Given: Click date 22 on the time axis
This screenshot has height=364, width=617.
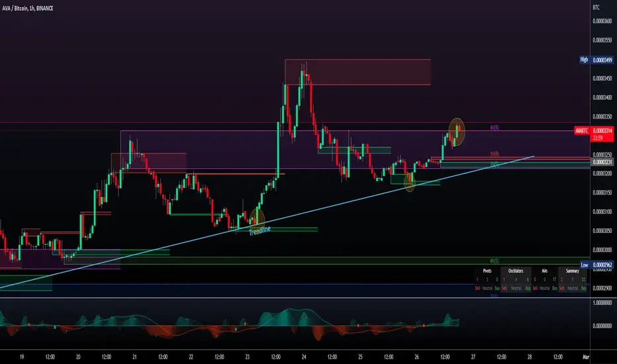Looking at the screenshot, I should (x=191, y=357).
